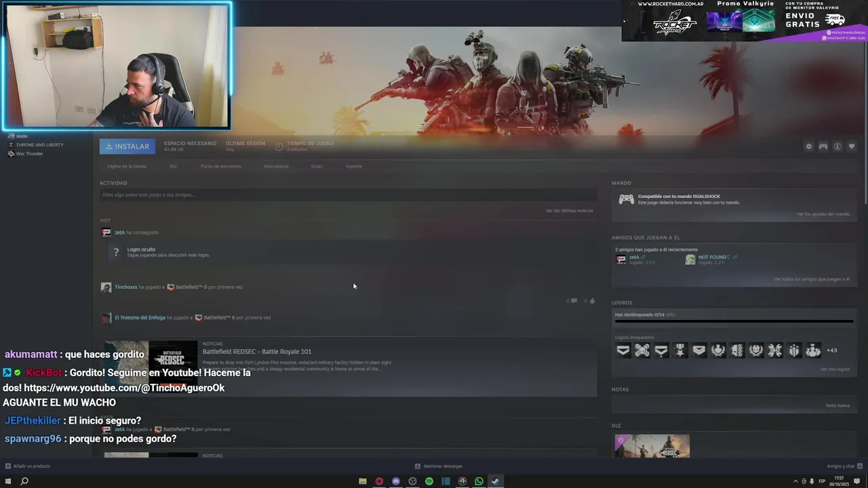Click DualShock controller icon in Mando panel
This screenshot has width=868, height=488.
(627, 199)
